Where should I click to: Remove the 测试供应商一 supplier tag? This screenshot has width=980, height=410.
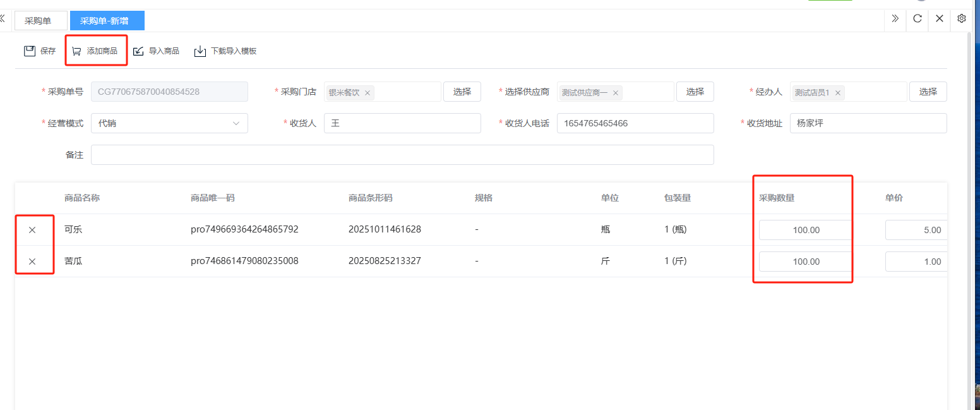[x=616, y=93]
